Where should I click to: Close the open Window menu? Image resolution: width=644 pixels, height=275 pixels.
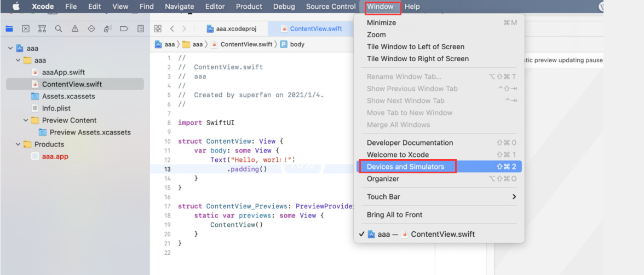coord(380,7)
